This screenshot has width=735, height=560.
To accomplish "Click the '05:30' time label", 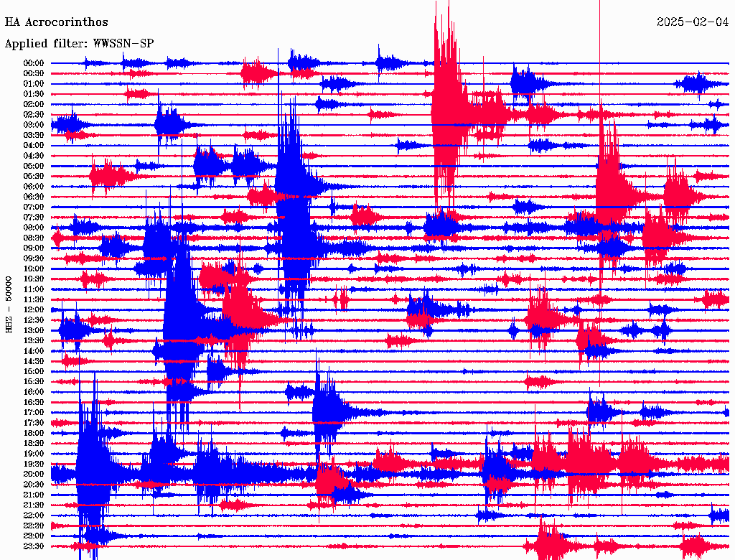I will pos(33,177).
